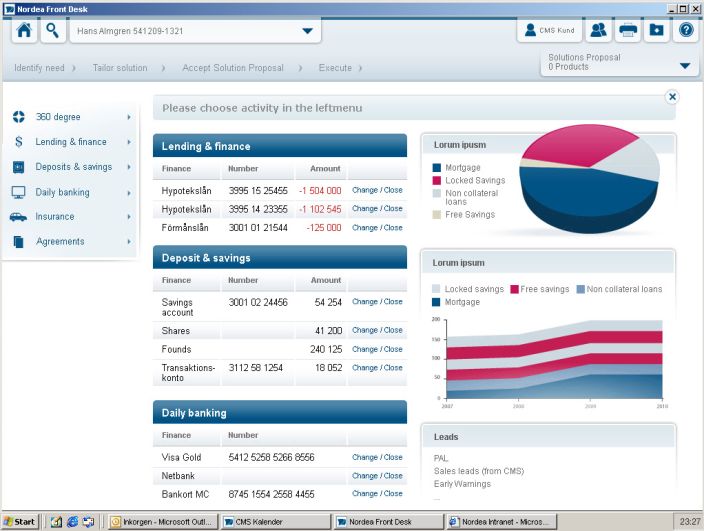Click the CMS Kund button
Viewport: 704px width, 531px height.
pos(550,30)
